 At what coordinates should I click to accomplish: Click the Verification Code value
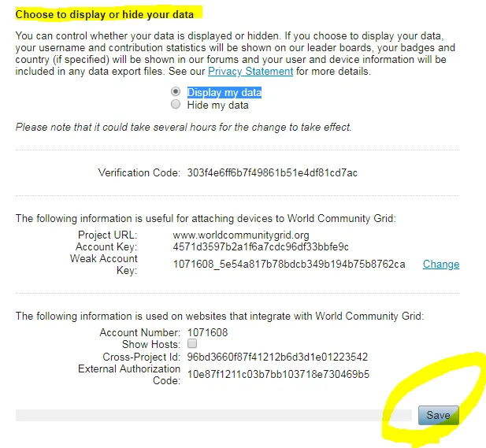272,172
